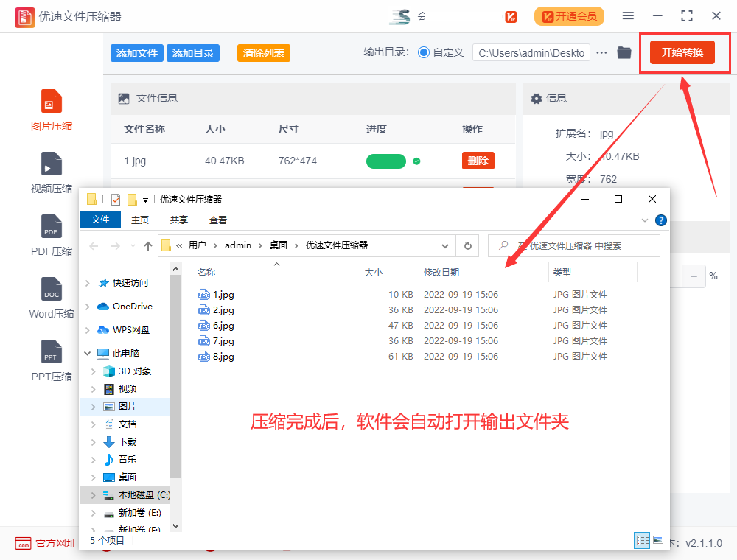The image size is (737, 560).
Task: Open the 视频压缩 tool
Action: (52, 164)
